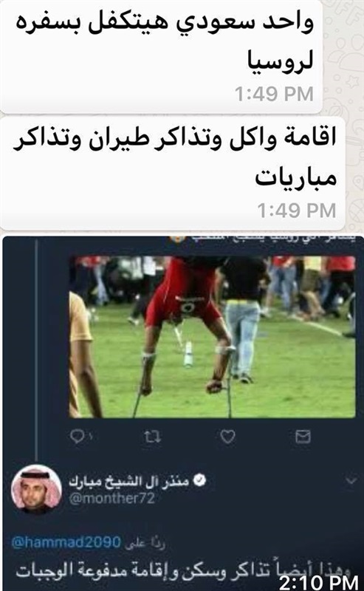Open the profile avatar of monther72

36,489
